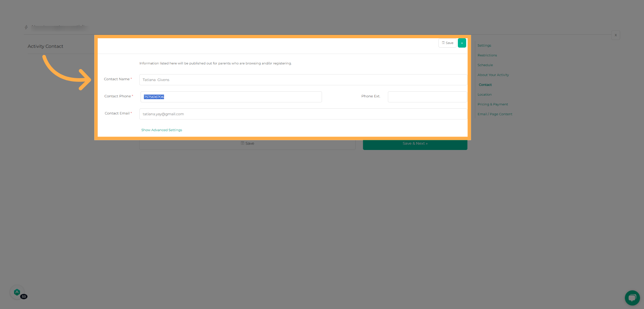644x309 pixels.
Task: Expand advanced options via Show Advanced Settings
Action: [x=161, y=130]
